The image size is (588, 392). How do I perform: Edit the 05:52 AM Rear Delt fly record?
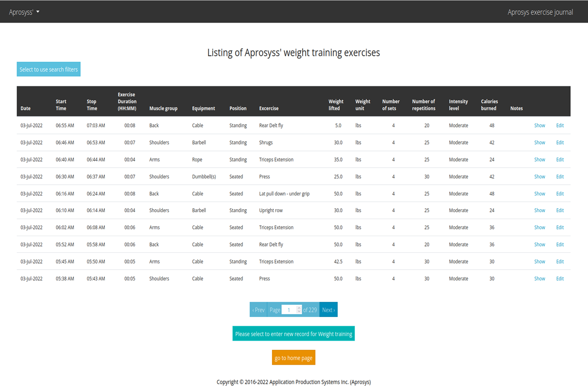tap(560, 245)
